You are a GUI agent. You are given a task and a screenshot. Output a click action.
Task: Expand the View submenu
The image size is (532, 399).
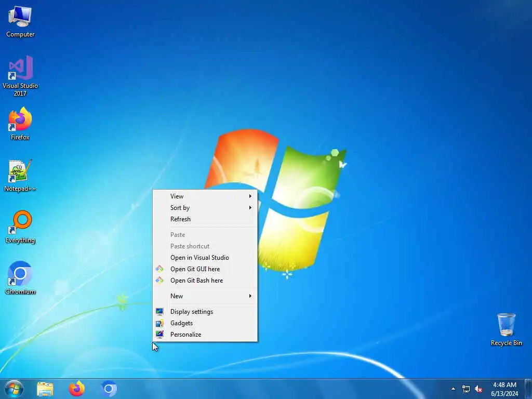205,196
